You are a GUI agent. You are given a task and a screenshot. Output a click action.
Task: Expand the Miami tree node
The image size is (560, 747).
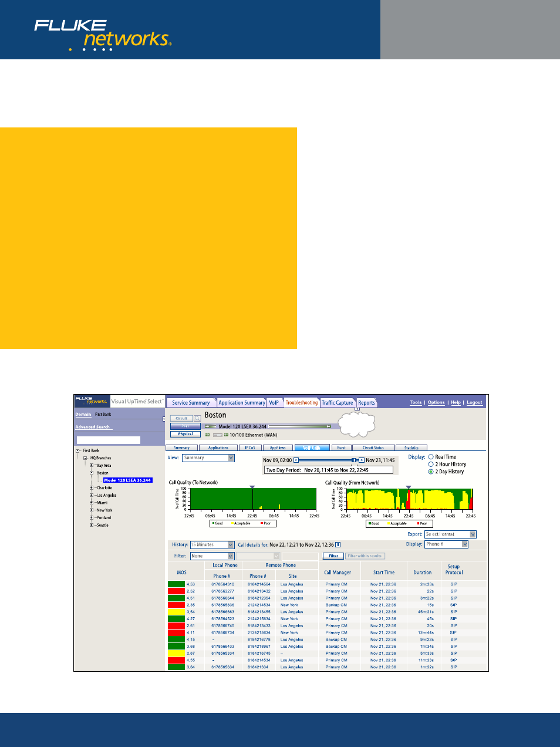pos(92,503)
